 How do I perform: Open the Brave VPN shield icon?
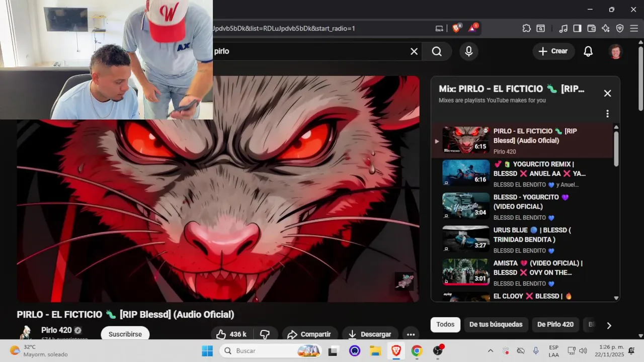click(620, 28)
